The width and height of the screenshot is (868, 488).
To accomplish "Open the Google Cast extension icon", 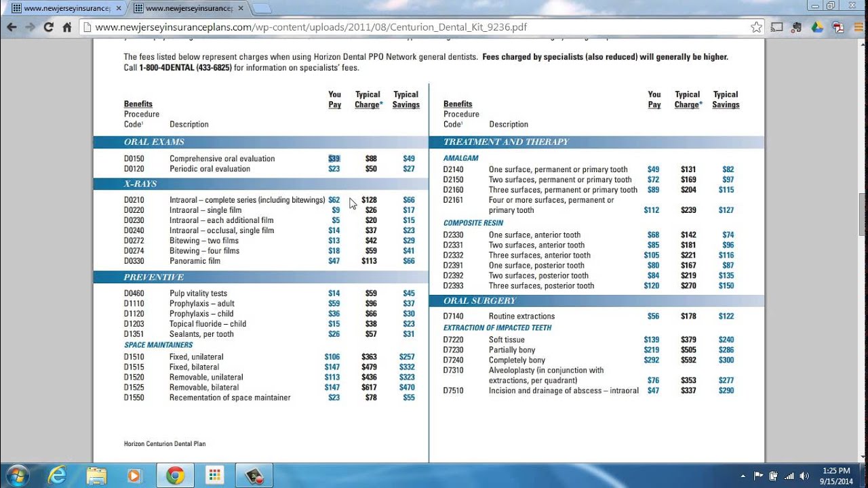I will [x=777, y=27].
